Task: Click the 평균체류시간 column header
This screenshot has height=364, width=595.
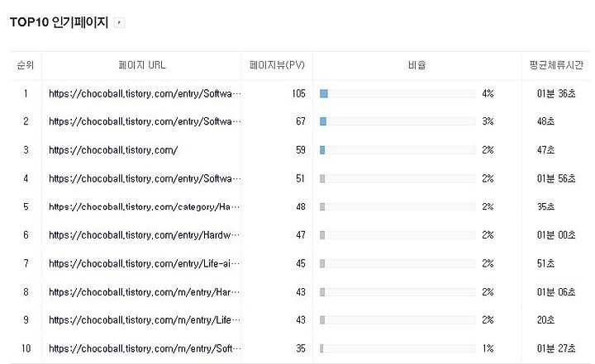Action: (x=556, y=65)
